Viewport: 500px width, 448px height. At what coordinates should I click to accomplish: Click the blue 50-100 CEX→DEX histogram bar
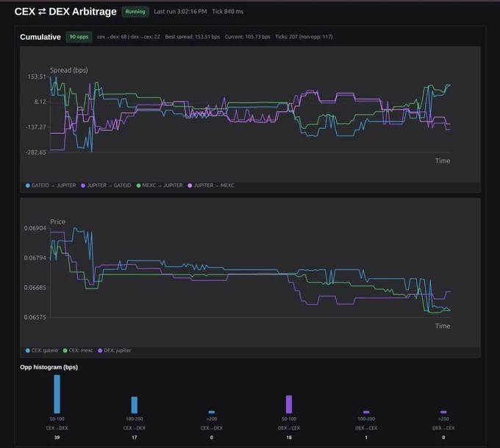pyautogui.click(x=57, y=394)
